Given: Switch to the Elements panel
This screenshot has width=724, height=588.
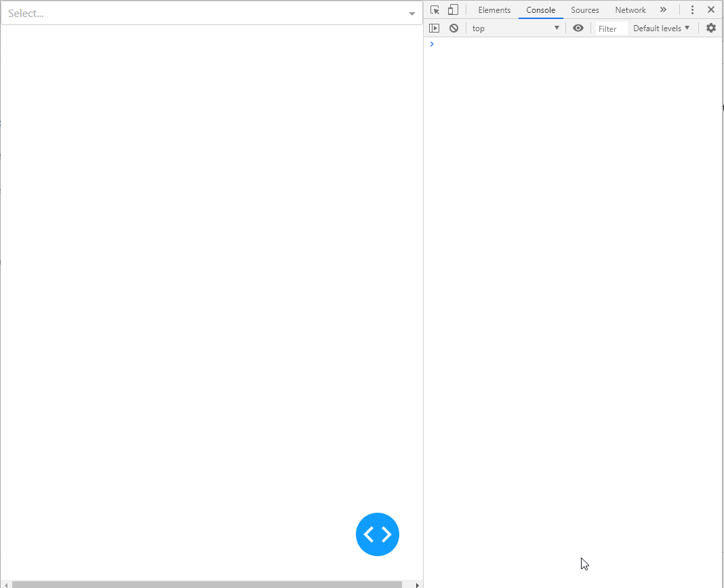Looking at the screenshot, I should pos(494,9).
